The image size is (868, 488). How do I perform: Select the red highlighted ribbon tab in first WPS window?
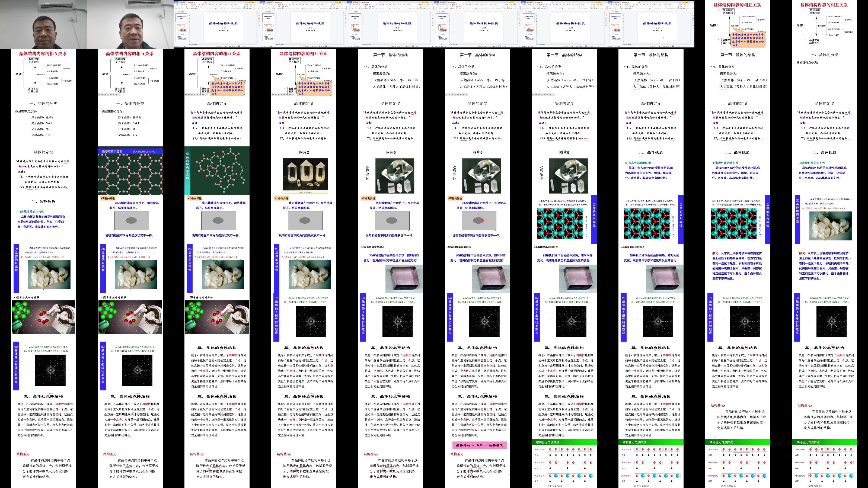[193, 5]
